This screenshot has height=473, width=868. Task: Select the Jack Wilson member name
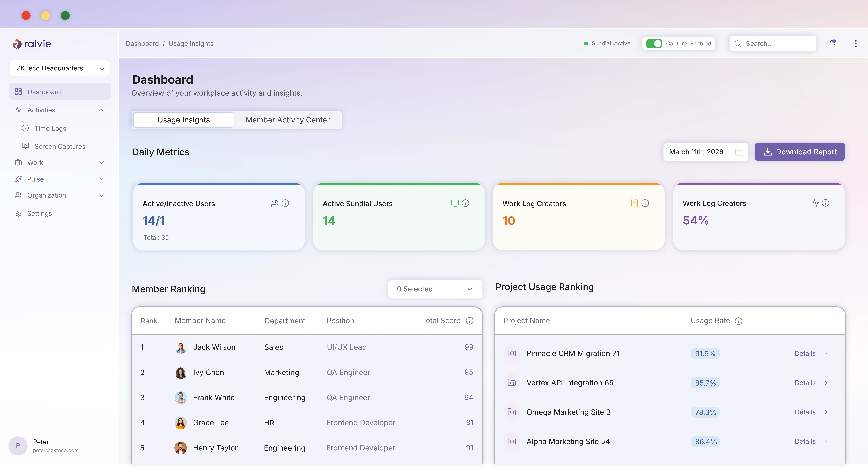click(x=214, y=347)
